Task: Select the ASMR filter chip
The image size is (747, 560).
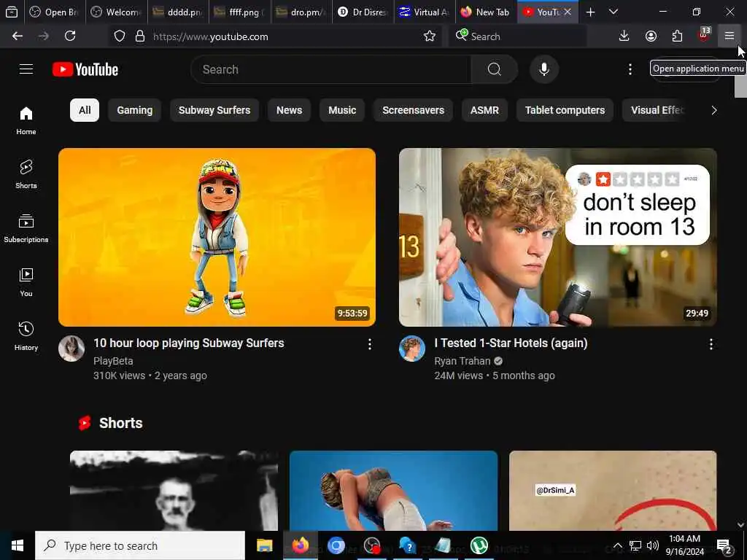Action: click(484, 111)
